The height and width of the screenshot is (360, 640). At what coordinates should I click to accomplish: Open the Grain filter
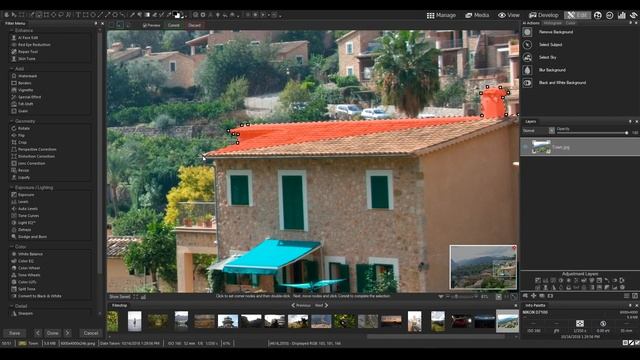(20, 111)
